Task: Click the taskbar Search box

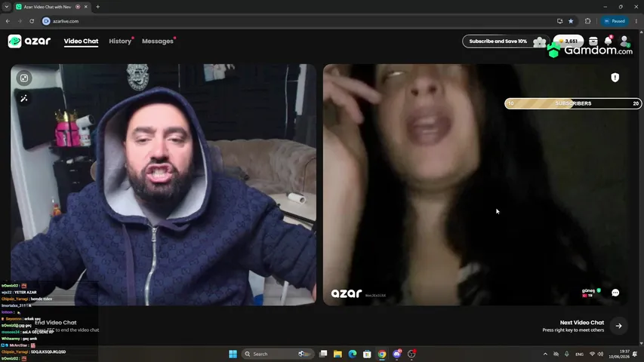Action: point(278,354)
